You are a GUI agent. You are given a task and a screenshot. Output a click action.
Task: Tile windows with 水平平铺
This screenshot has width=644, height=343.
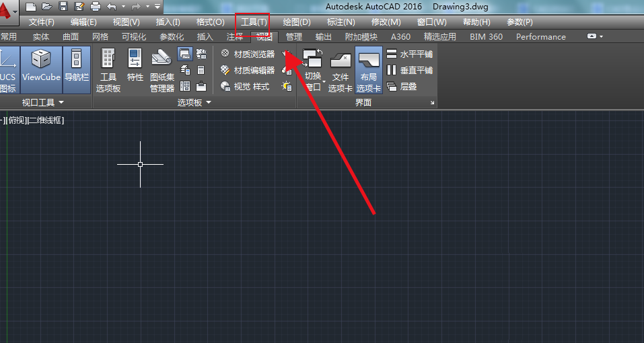click(x=410, y=54)
